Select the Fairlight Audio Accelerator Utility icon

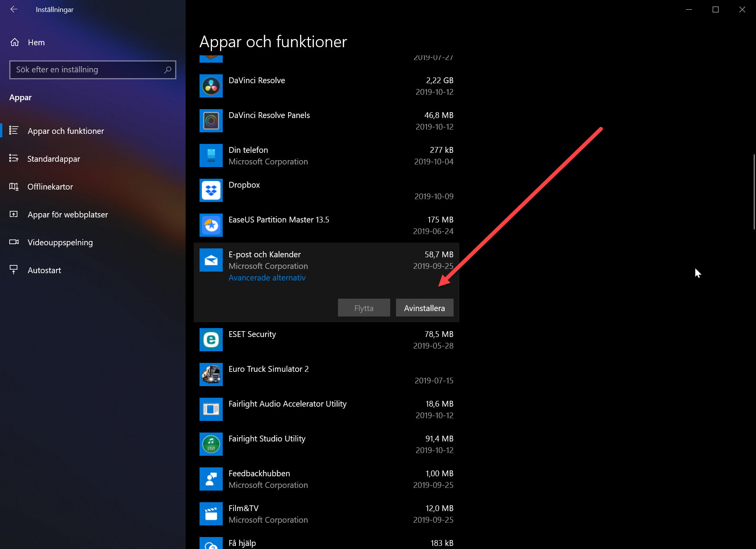coord(211,409)
